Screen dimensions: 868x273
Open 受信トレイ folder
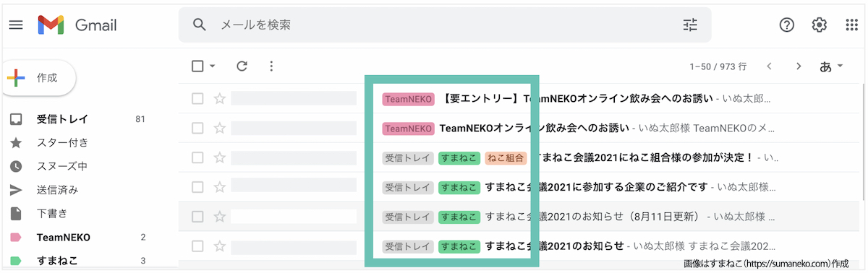pyautogui.click(x=62, y=119)
